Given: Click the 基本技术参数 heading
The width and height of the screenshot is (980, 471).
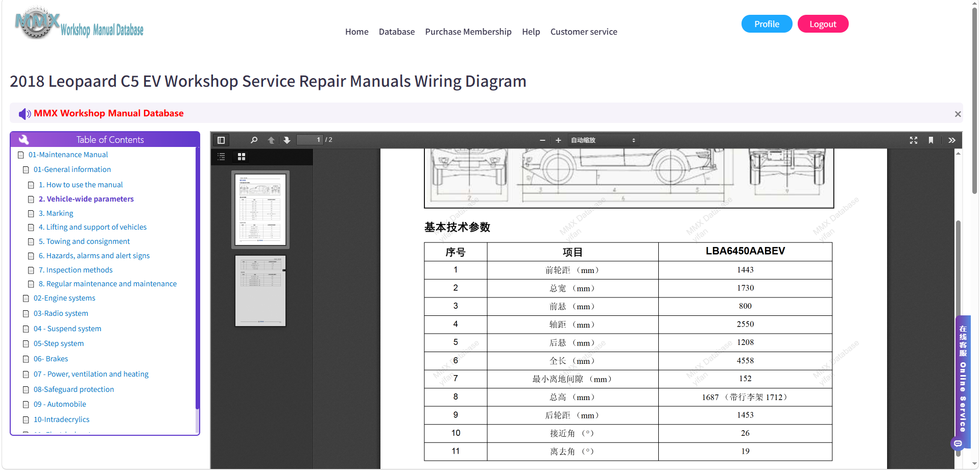Looking at the screenshot, I should [457, 227].
